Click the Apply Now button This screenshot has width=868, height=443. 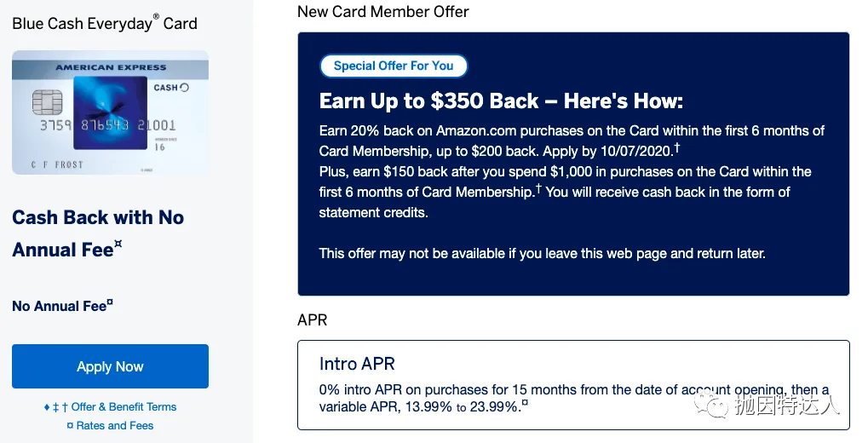[110, 366]
